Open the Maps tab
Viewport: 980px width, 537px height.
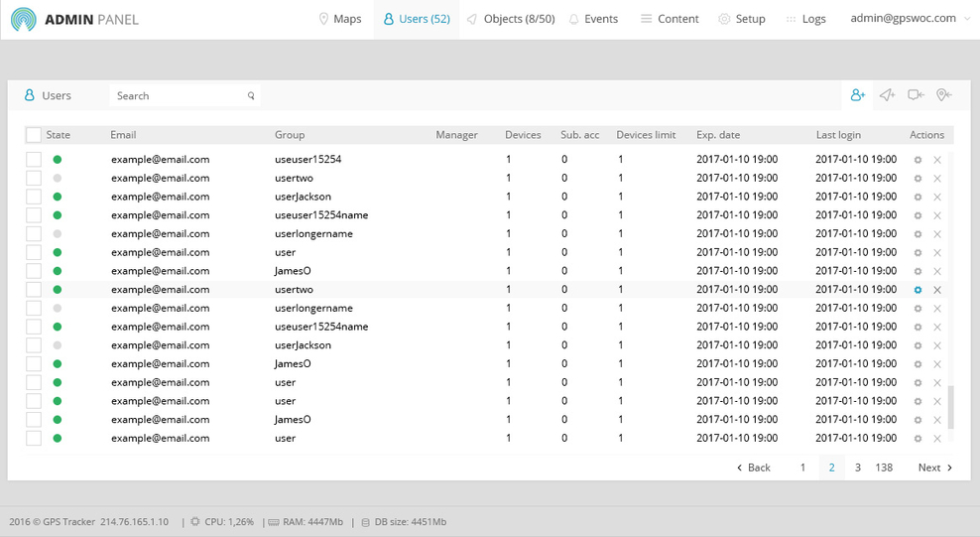(340, 20)
